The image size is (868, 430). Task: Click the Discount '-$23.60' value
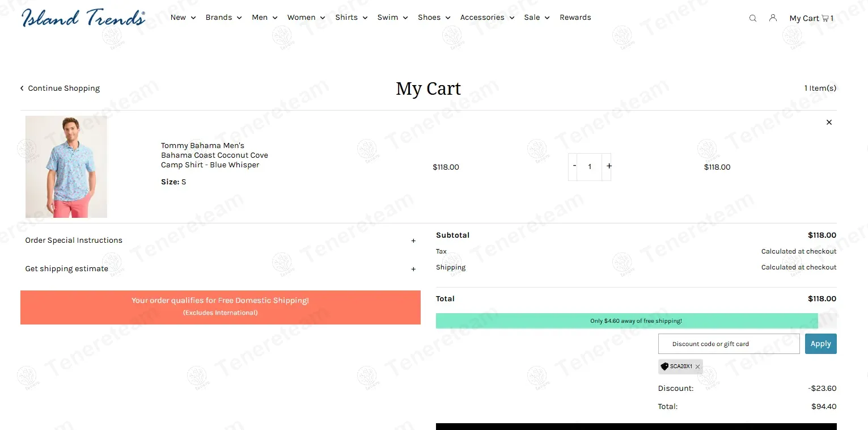[x=822, y=389]
